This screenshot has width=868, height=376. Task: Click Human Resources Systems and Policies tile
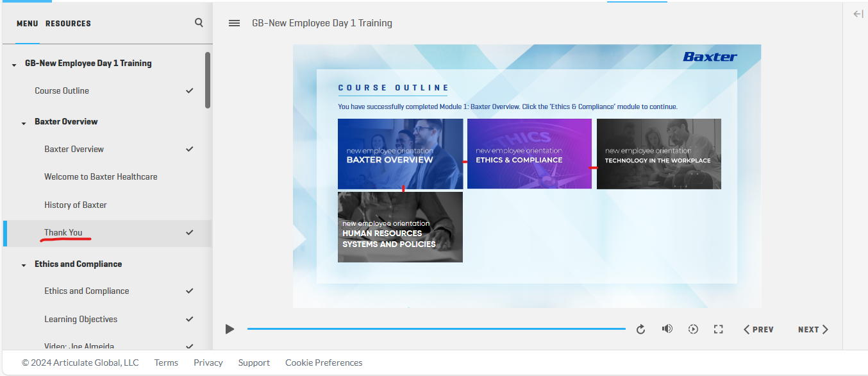tap(400, 227)
